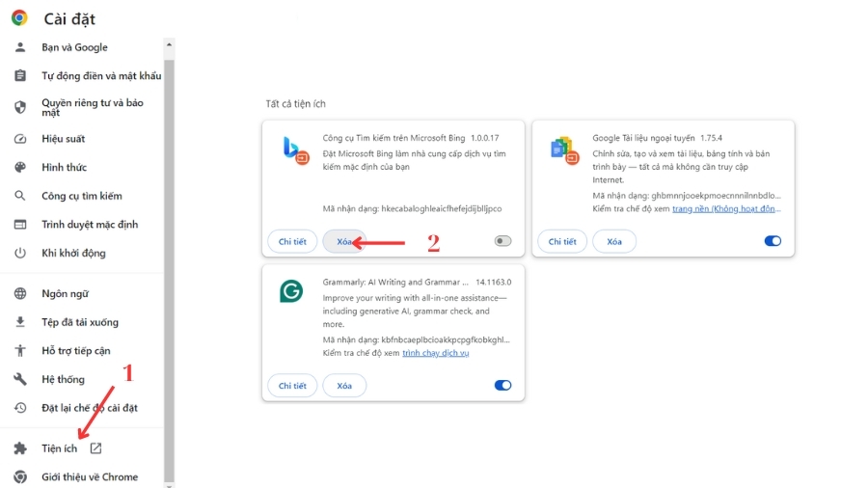Click Chi tiết for Google Tài liệu ngoại tuyến

click(562, 241)
